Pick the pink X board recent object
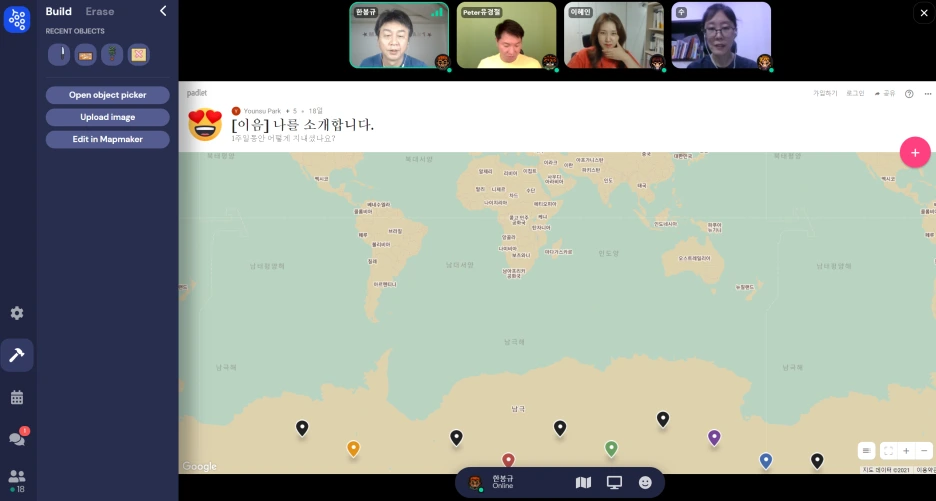 (x=138, y=55)
